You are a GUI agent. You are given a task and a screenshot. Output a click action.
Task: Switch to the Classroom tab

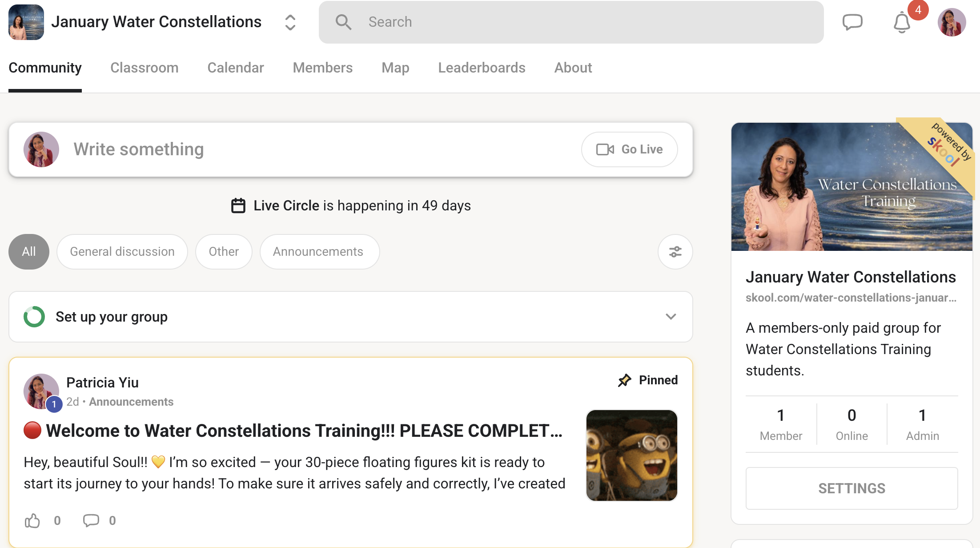click(x=145, y=68)
